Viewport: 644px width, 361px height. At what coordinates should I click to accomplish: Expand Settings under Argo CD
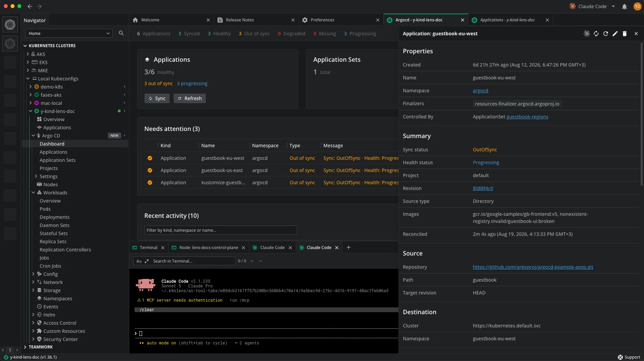click(x=36, y=176)
